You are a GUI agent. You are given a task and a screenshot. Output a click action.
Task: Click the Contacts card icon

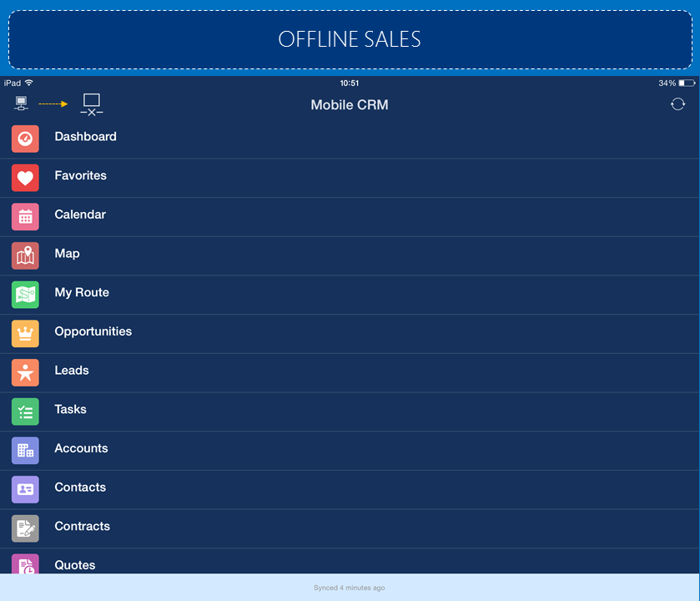tap(25, 489)
